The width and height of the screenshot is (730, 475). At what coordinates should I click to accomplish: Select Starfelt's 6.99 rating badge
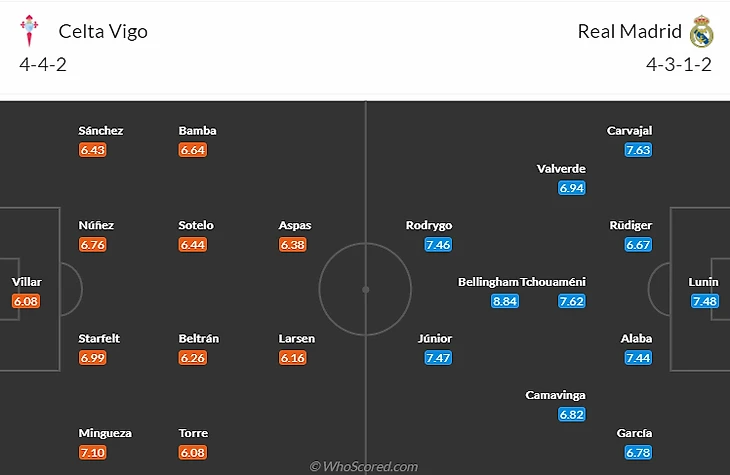(x=93, y=358)
